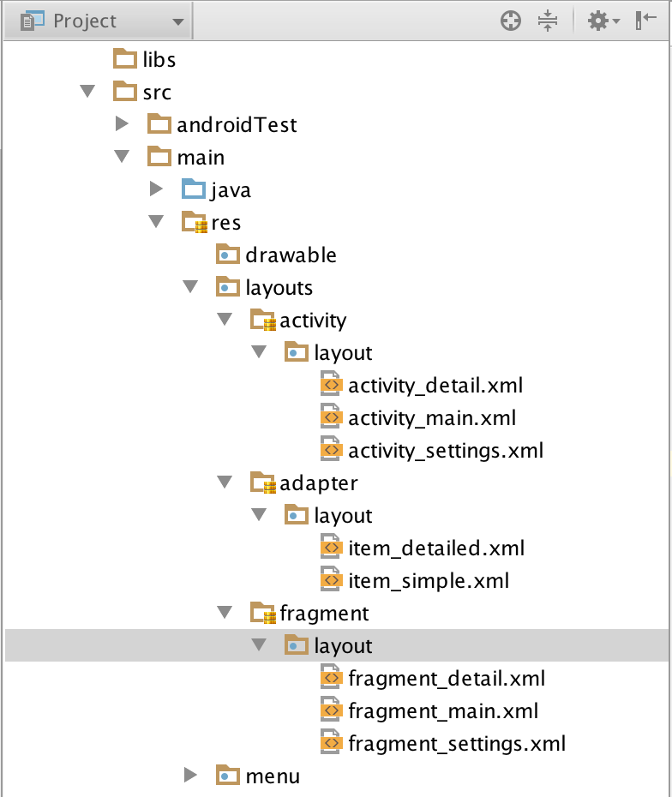The image size is (672, 797).
Task: Select the activity_main.xml file icon
Action: pyautogui.click(x=333, y=416)
